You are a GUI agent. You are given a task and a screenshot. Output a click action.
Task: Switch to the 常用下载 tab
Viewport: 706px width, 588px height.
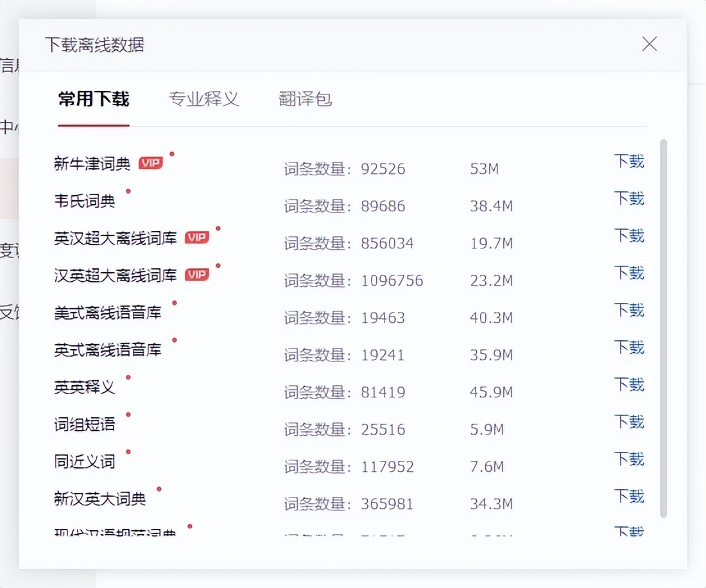click(94, 99)
